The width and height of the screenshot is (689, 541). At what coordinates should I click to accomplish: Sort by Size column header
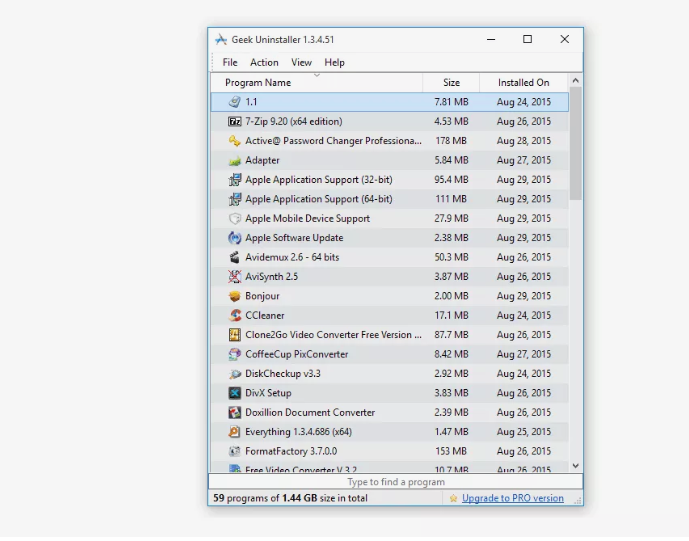pos(451,83)
